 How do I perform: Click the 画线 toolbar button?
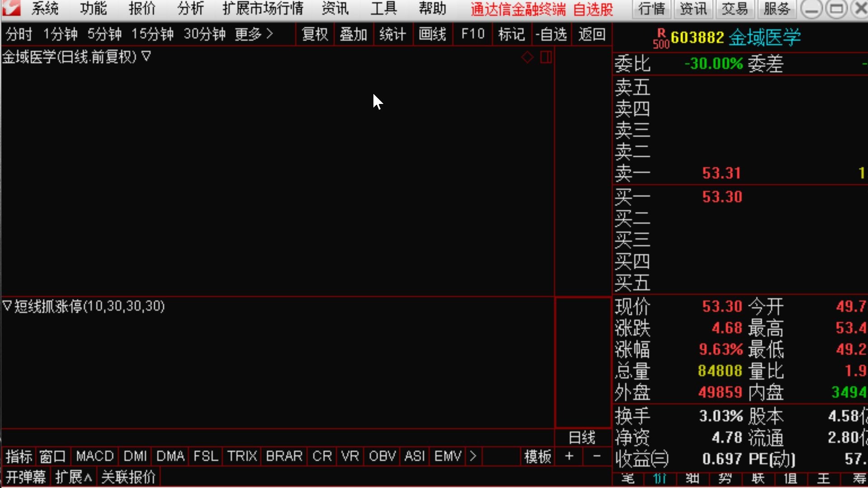click(x=433, y=34)
